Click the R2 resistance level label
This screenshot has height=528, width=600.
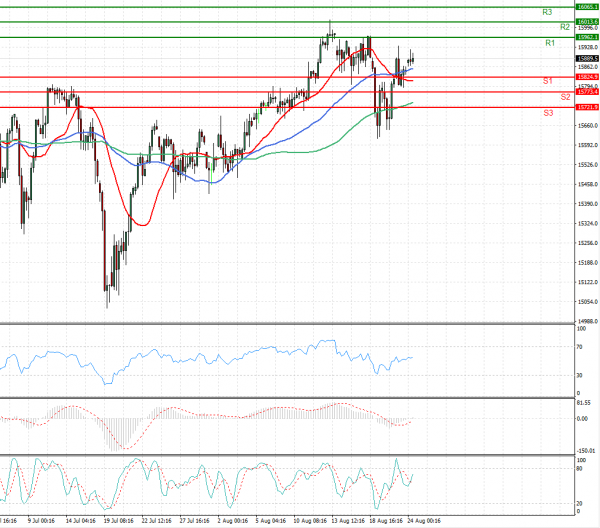[565, 27]
